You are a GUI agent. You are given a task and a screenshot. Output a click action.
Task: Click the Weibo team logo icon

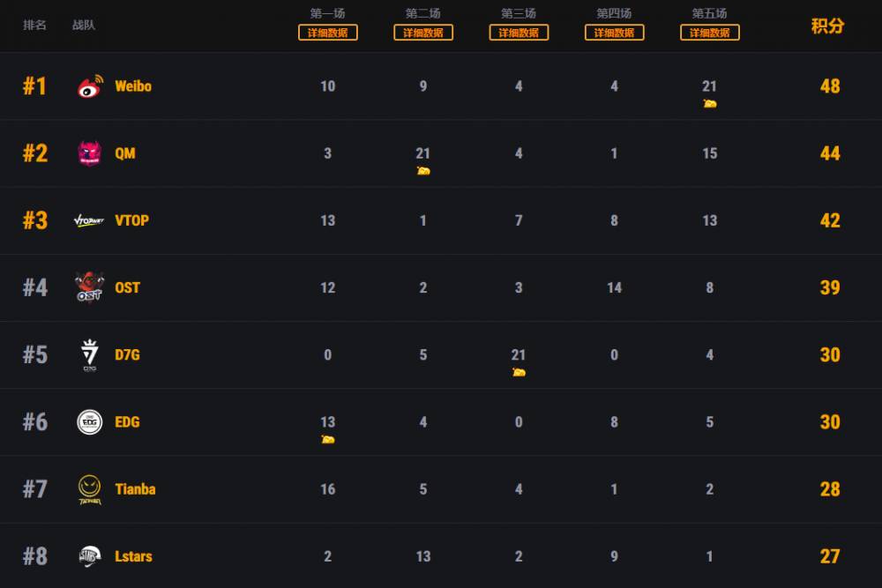pos(89,86)
